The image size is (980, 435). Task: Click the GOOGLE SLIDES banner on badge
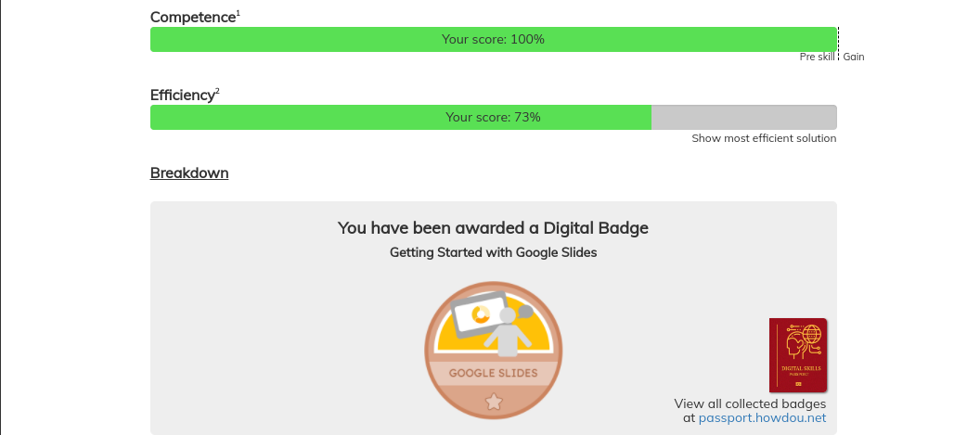[493, 373]
